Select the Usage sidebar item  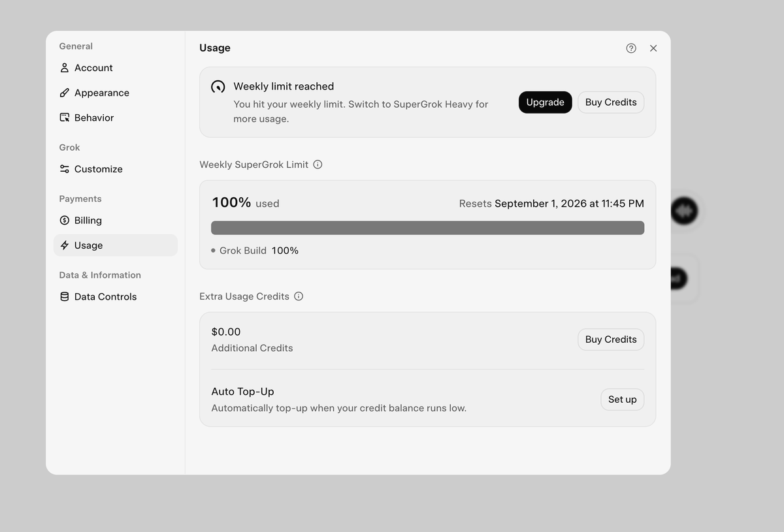pyautogui.click(x=115, y=245)
